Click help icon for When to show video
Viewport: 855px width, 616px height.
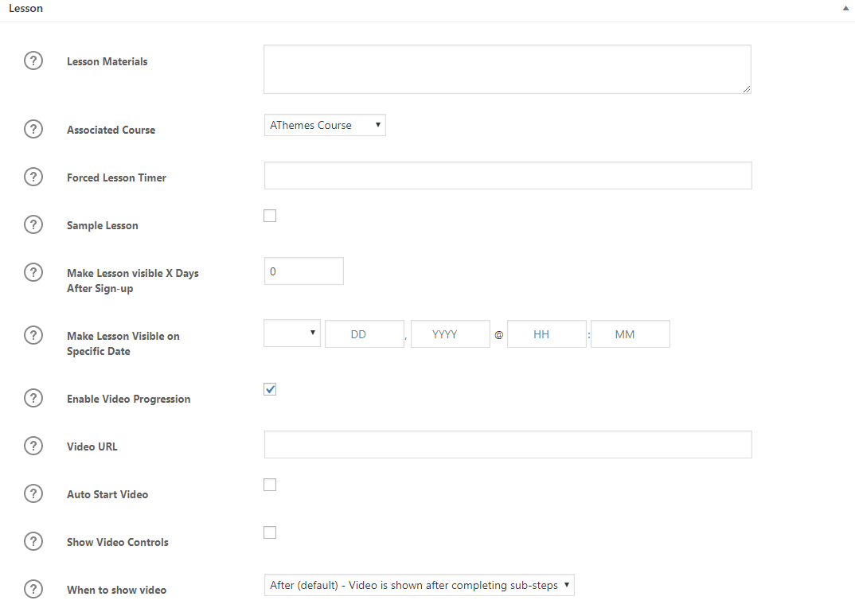pos(33,589)
